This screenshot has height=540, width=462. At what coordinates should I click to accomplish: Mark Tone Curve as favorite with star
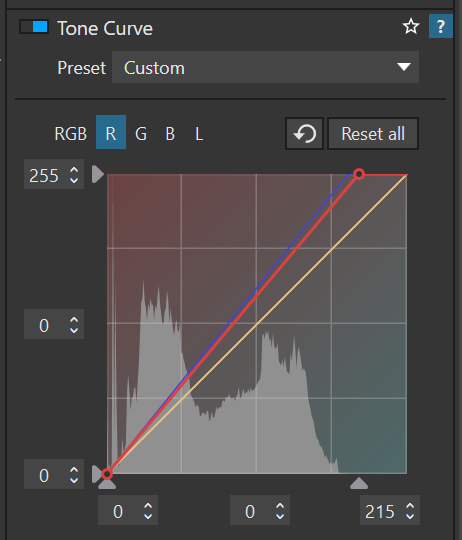point(411,27)
